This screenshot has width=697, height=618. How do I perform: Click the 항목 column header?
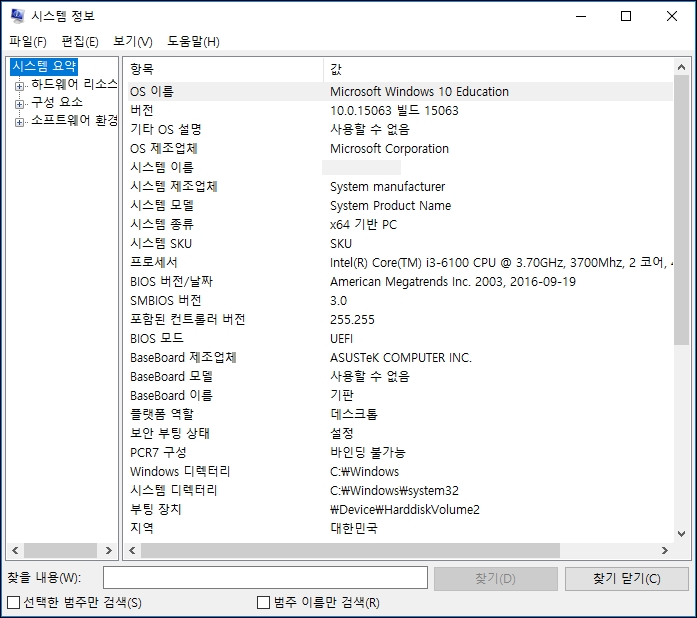point(225,69)
